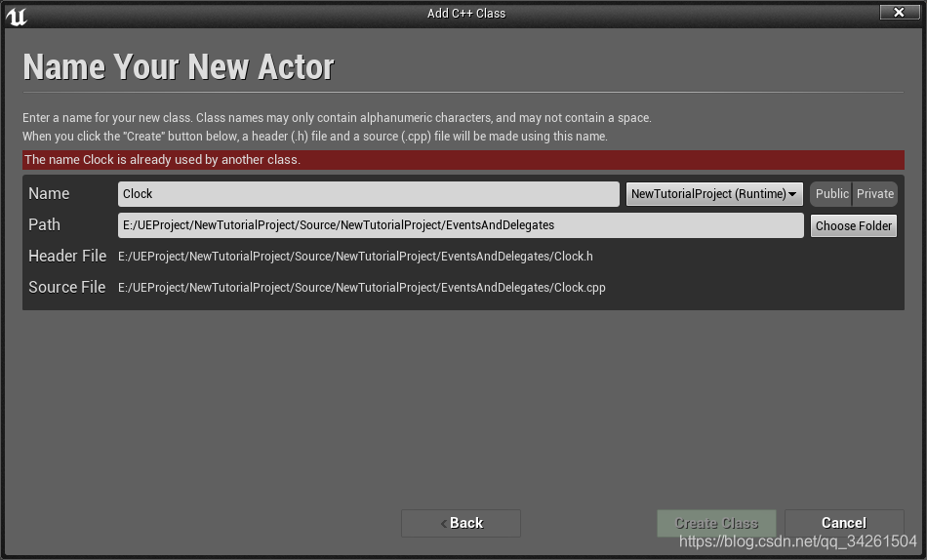Click the 'Name Your New Actor' heading
The width and height of the screenshot is (927, 560).
[x=179, y=66]
